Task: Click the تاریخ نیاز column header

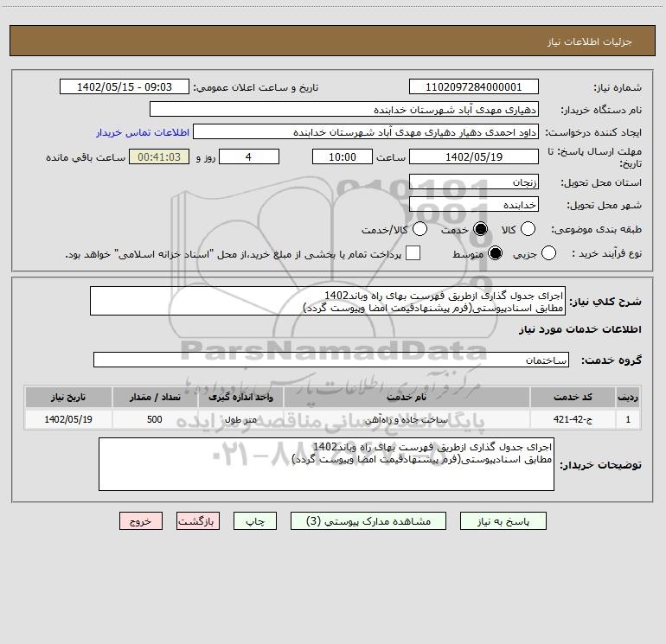Action: 68,397
